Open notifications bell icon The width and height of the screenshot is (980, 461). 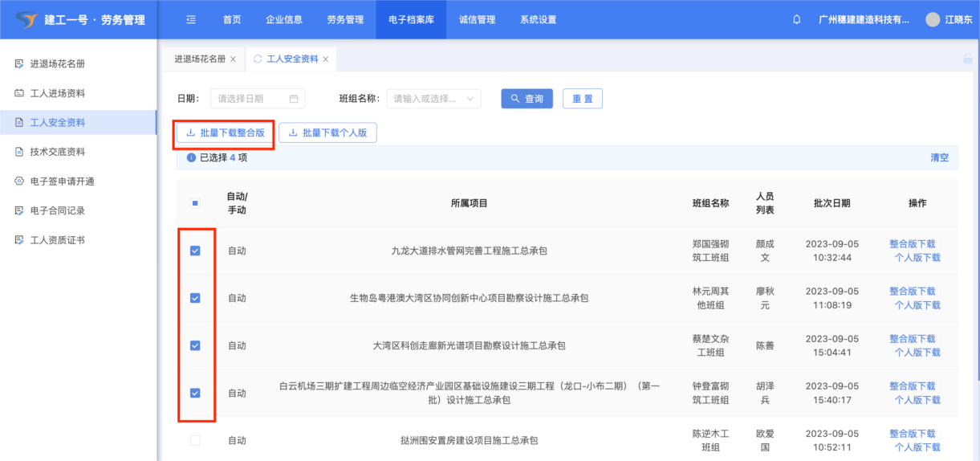[796, 19]
